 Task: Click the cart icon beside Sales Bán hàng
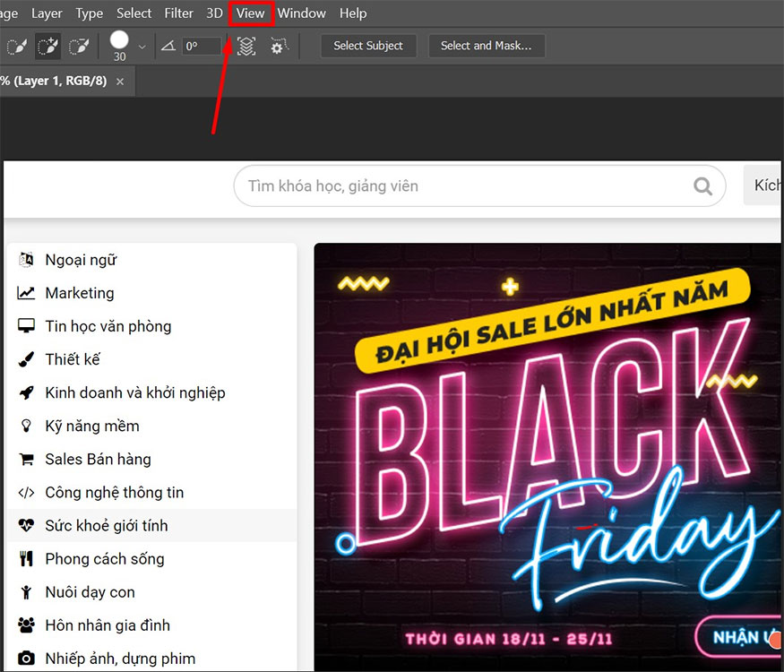26,459
